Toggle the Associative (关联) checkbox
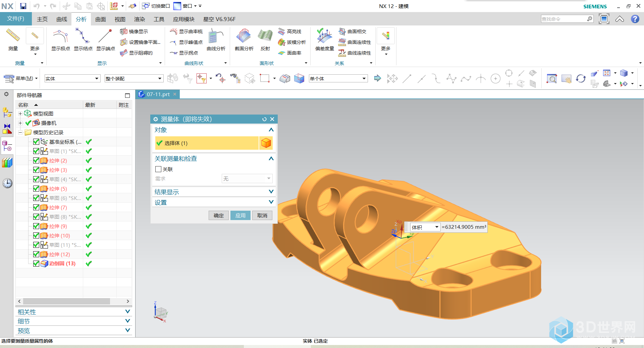 pos(158,169)
